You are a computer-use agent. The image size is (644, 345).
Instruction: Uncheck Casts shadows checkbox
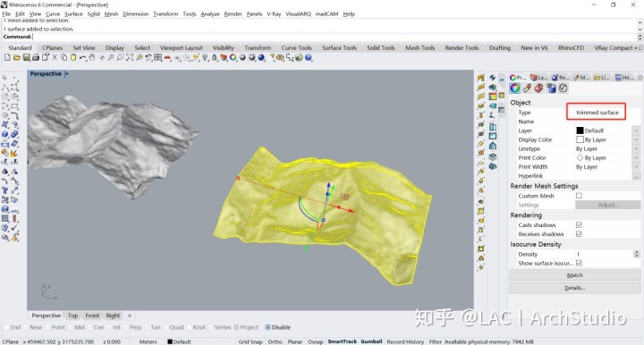[579, 225]
